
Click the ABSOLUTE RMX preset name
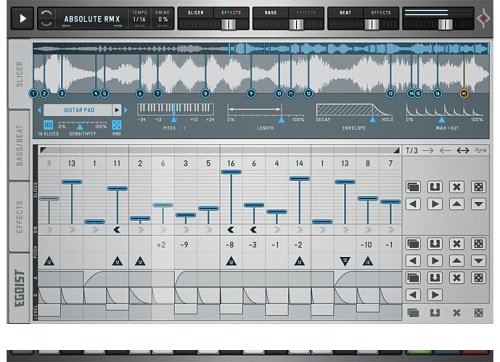point(92,19)
